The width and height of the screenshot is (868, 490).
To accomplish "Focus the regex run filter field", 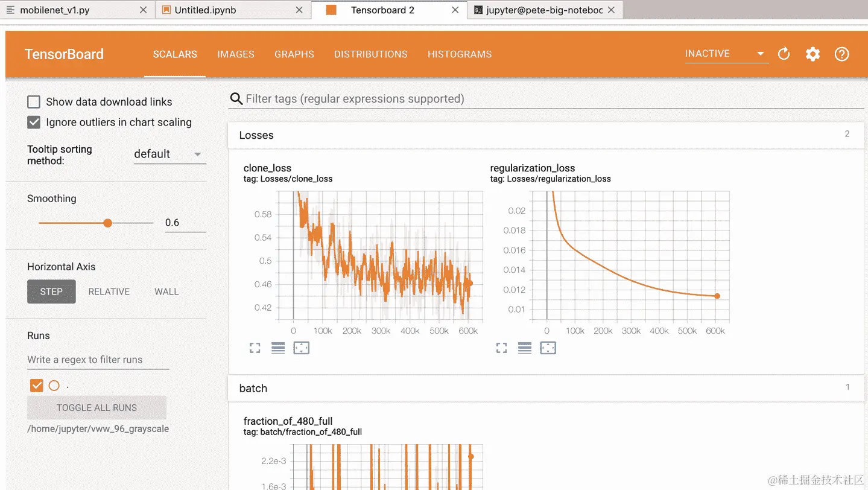I will pos(98,360).
